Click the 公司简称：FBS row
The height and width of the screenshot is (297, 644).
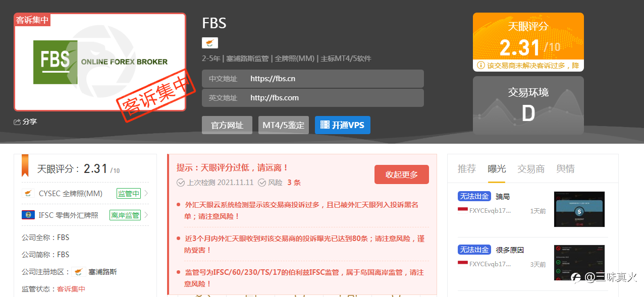coord(45,255)
